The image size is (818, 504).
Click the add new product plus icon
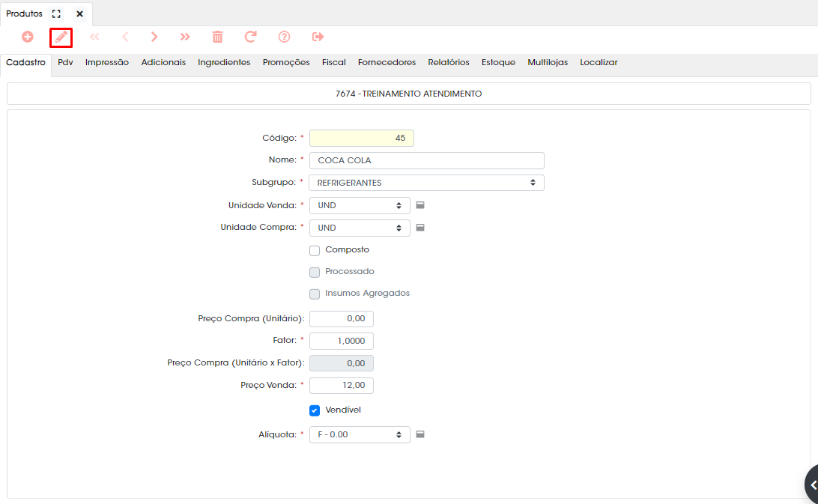pos(28,37)
